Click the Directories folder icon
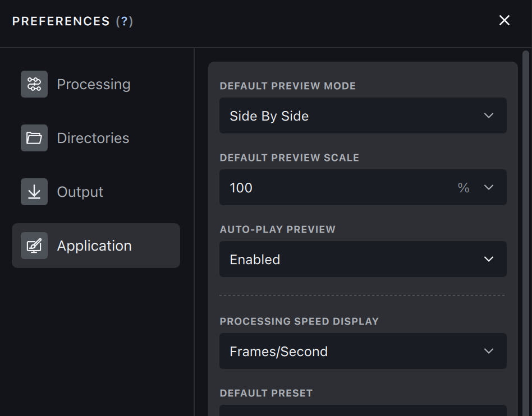 [x=34, y=138]
